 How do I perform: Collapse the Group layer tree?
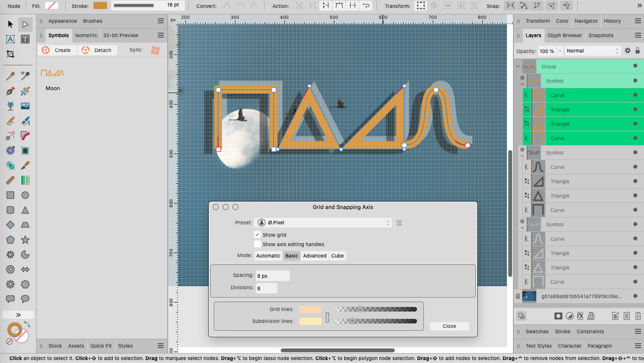click(518, 66)
